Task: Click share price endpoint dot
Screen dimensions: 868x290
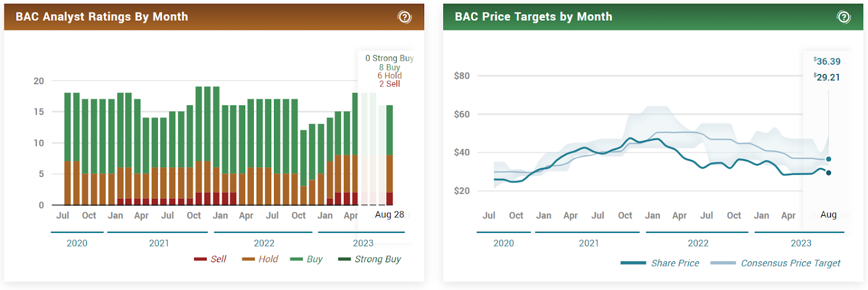Action: pos(828,173)
